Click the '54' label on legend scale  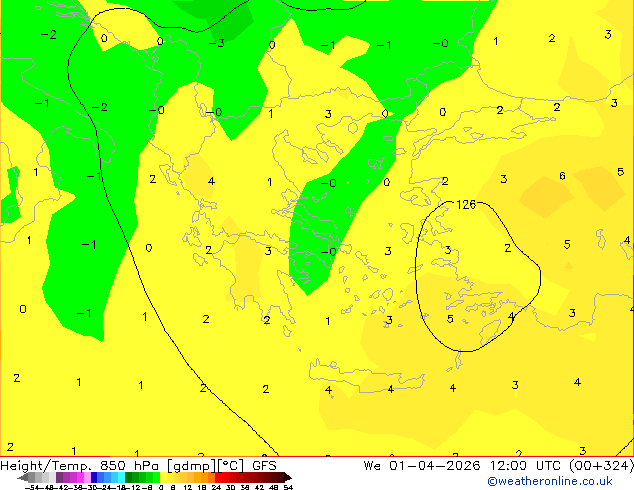288,487
